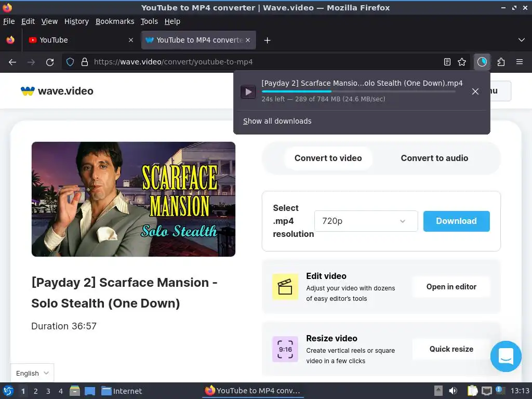
Task: Click the blue Download button
Action: coord(456,221)
